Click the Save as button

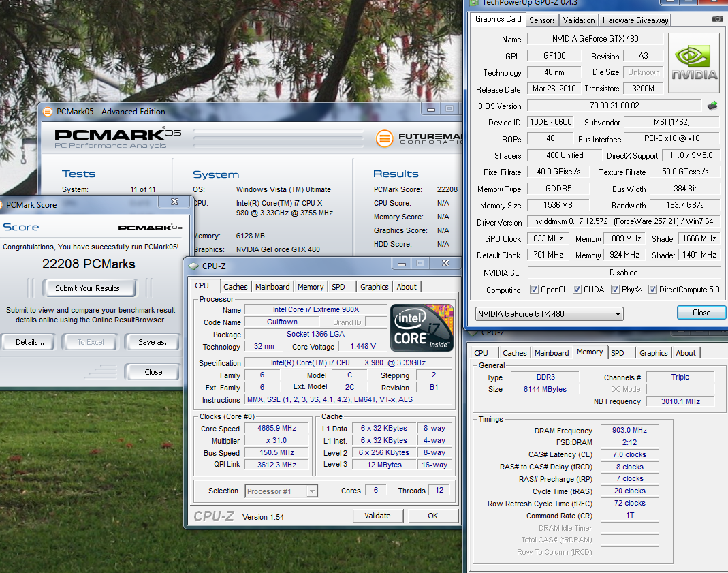(x=154, y=342)
